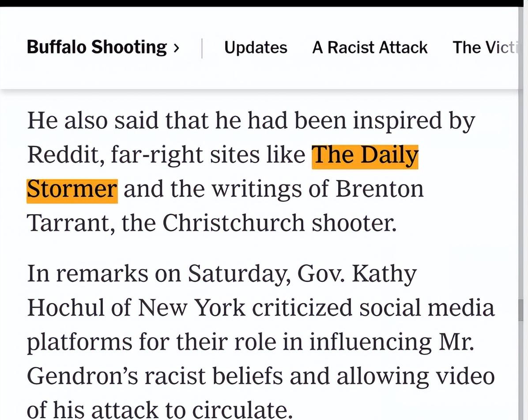Click the highlighted The Daily link text
528x420 pixels.
(x=365, y=156)
